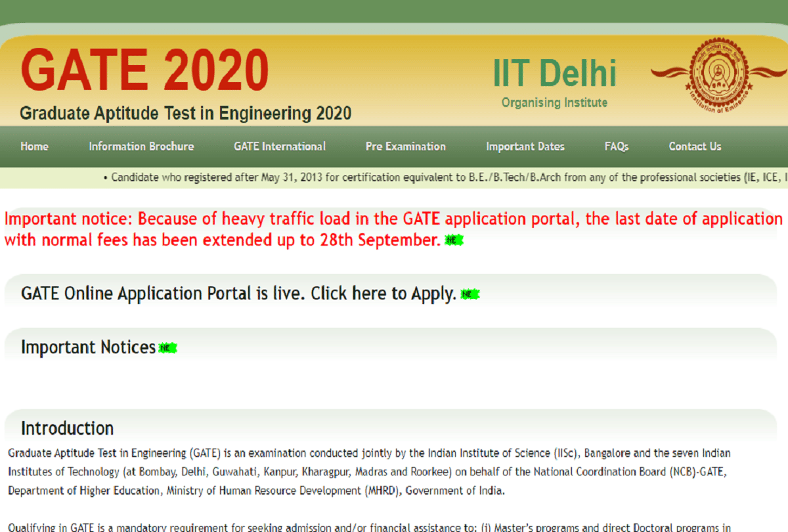Open the FAQs section from the navbar
Image resolution: width=788 pixels, height=532 pixels.
[x=616, y=146]
